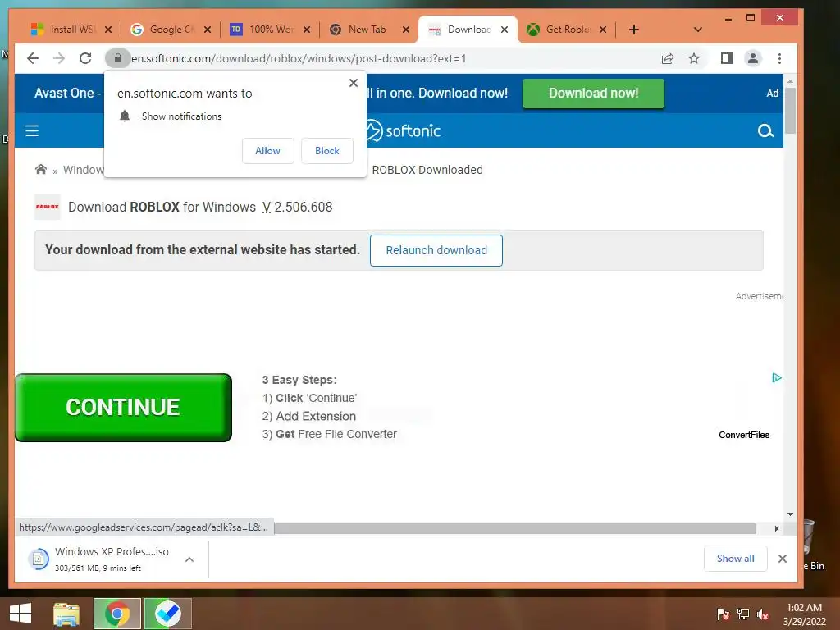This screenshot has height=630, width=840.
Task: Click the scroll down arrow
Action: (790, 514)
